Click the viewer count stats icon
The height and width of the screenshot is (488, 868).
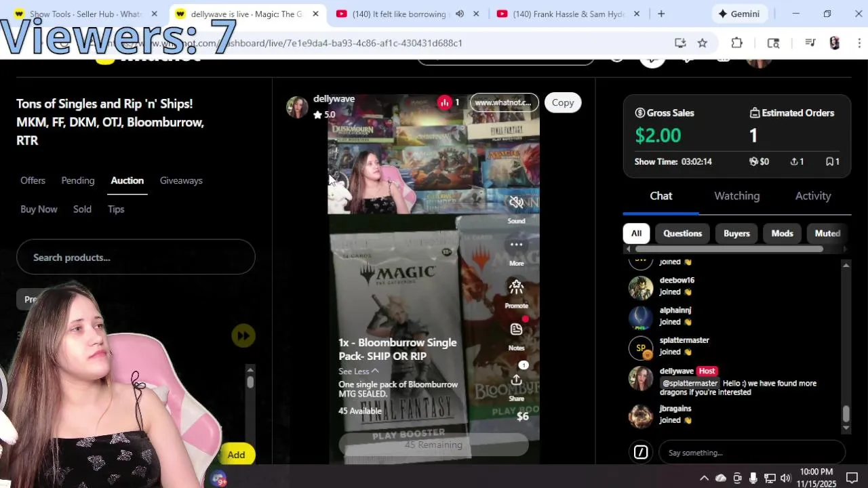pyautogui.click(x=445, y=102)
